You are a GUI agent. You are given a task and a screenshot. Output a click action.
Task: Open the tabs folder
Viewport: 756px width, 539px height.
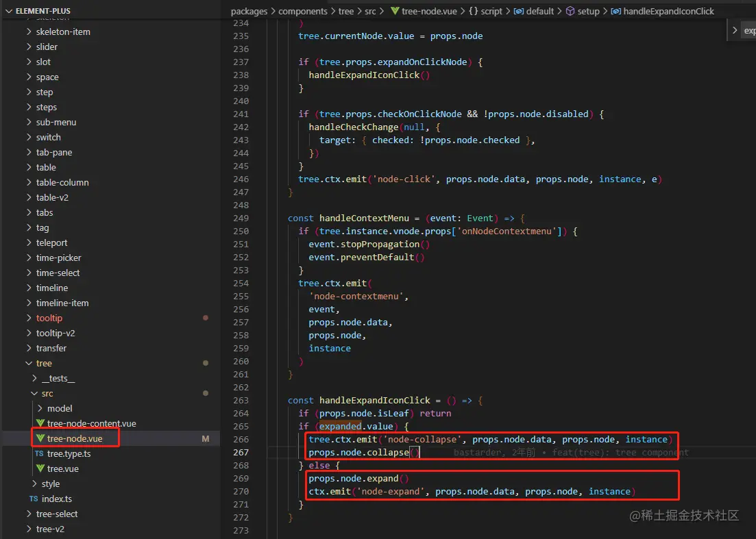(x=45, y=212)
